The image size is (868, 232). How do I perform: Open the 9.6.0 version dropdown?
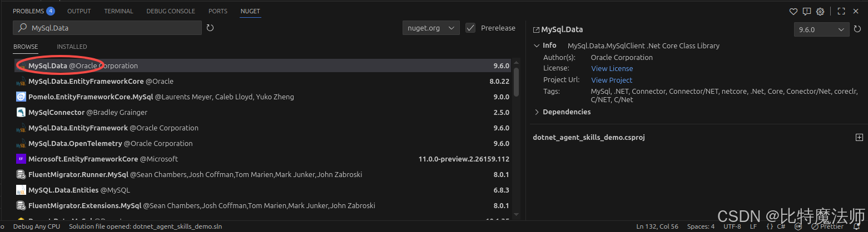[x=821, y=30]
